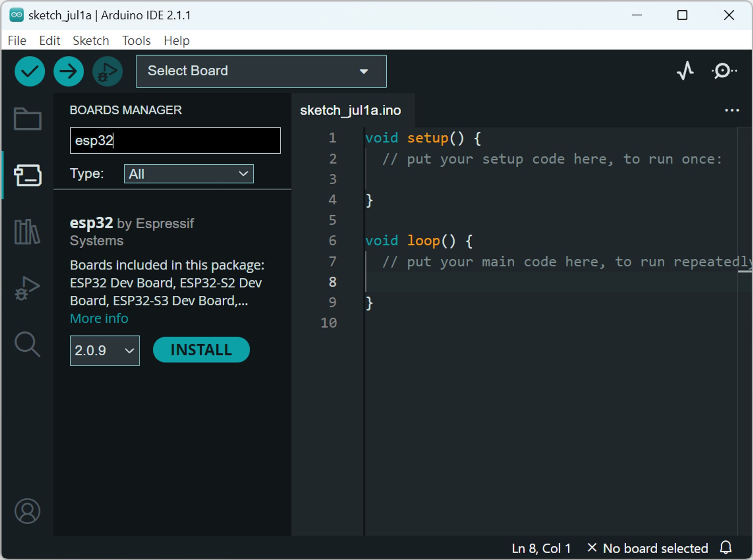This screenshot has height=560, width=753.
Task: Open the editor tab more-options ellipsis
Action: [x=732, y=111]
